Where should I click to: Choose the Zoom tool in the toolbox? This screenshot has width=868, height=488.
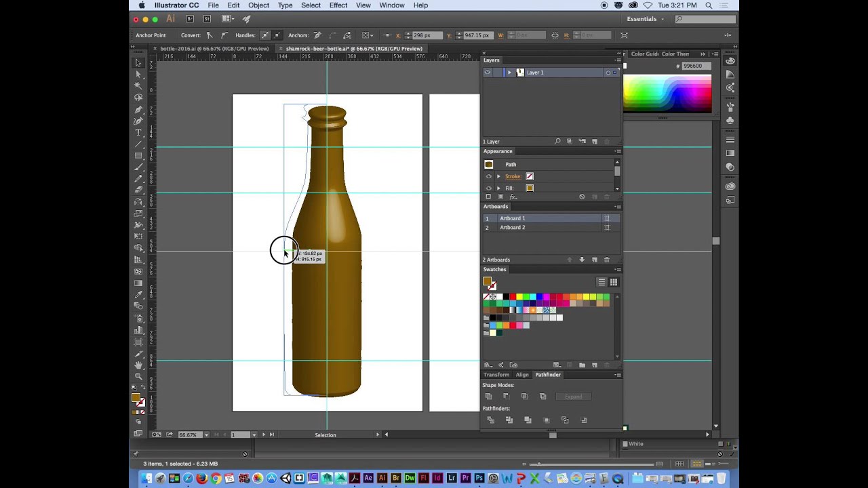[138, 377]
